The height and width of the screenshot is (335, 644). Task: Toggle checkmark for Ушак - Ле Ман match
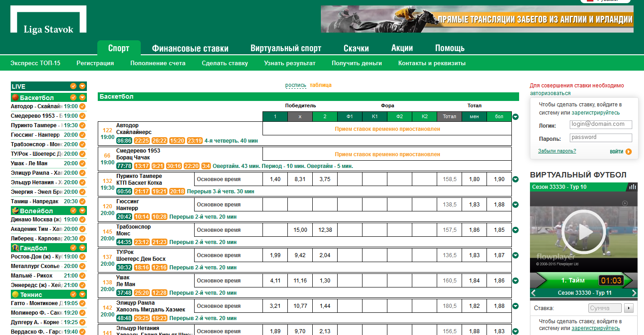click(x=82, y=163)
